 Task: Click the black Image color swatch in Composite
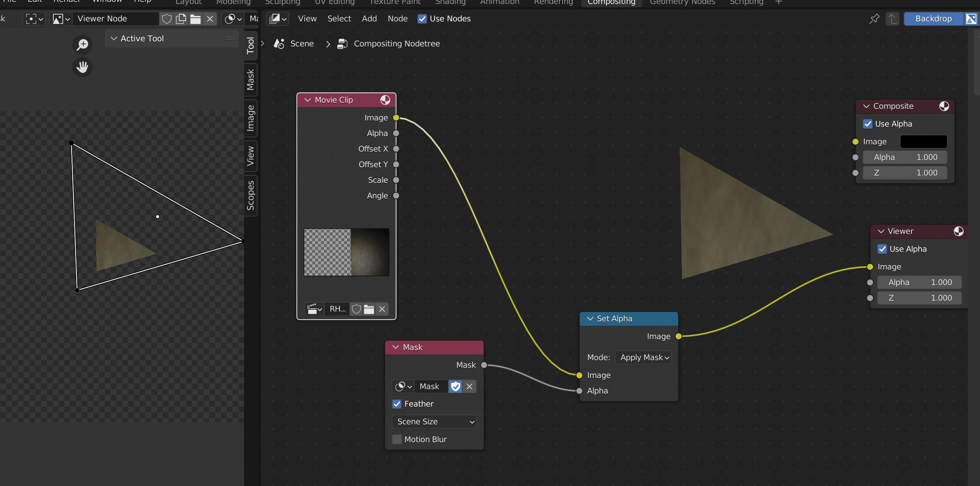[x=924, y=142]
